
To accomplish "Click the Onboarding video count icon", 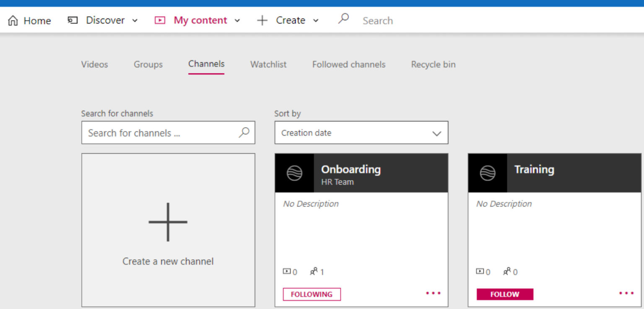I will click(x=287, y=272).
